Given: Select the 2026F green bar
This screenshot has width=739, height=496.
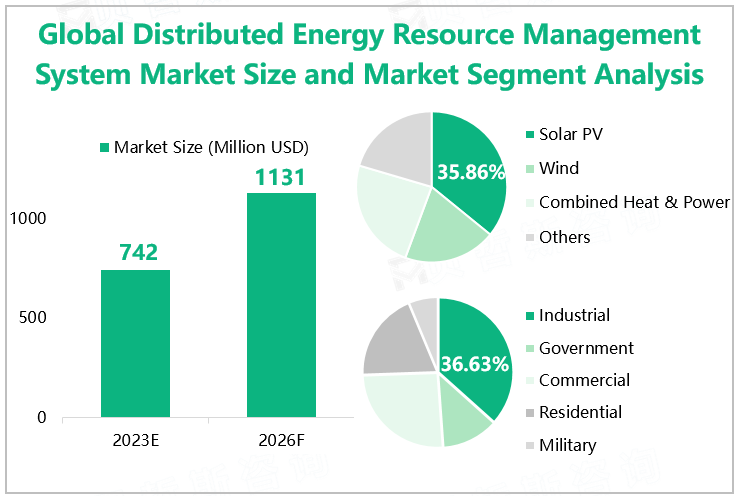Looking at the screenshot, I should pyautogui.click(x=281, y=305).
